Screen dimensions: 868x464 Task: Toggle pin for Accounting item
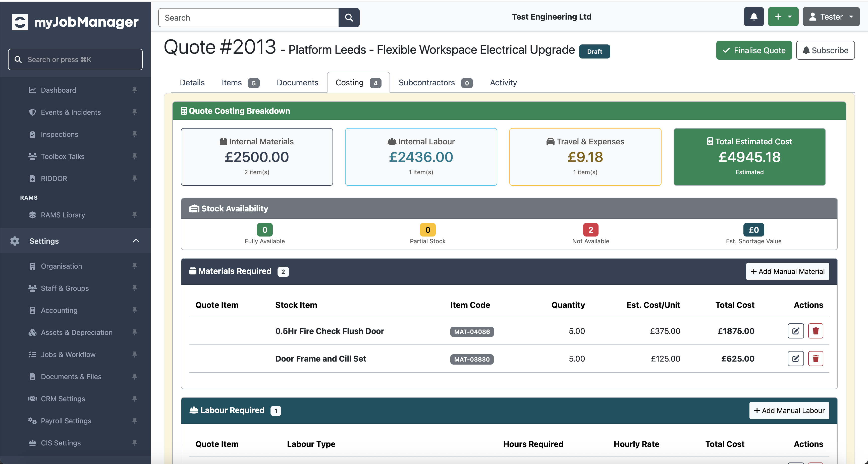point(134,310)
